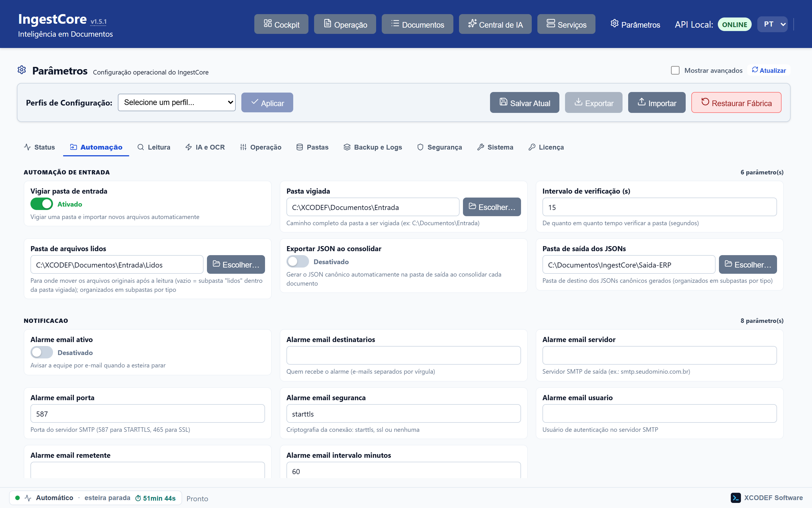This screenshot has height=508, width=812.
Task: Click the Pastas database icon
Action: [300, 147]
